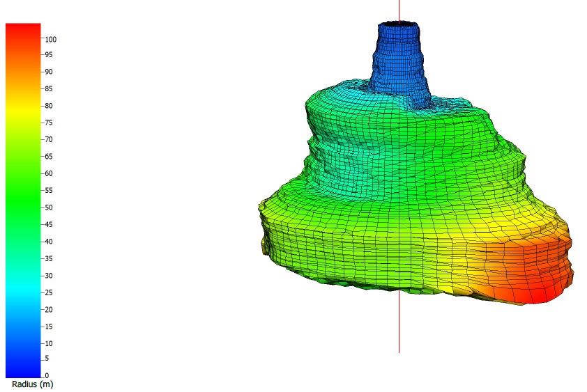Click the red top of the color bar
Image resolution: width=587 pixels, height=392 pixels.
[x=23, y=31]
